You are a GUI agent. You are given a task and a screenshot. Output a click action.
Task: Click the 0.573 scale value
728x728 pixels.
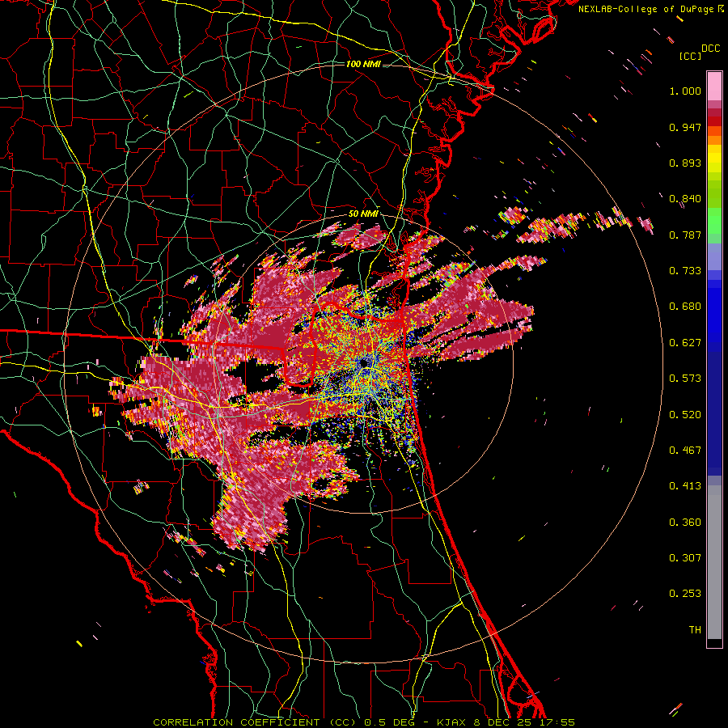[685, 379]
